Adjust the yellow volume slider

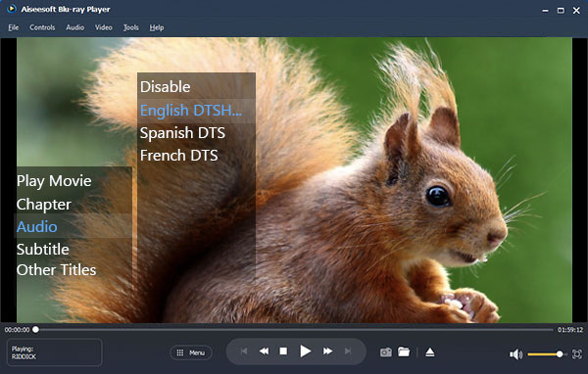point(546,354)
